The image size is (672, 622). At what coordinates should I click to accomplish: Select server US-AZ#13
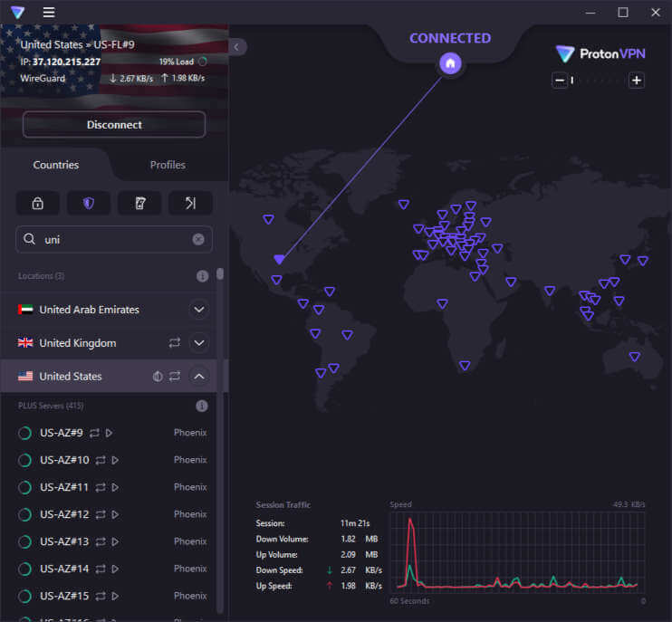109,542
